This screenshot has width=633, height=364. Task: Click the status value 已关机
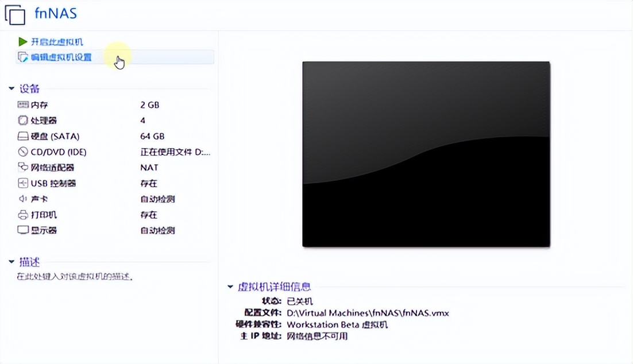point(299,301)
